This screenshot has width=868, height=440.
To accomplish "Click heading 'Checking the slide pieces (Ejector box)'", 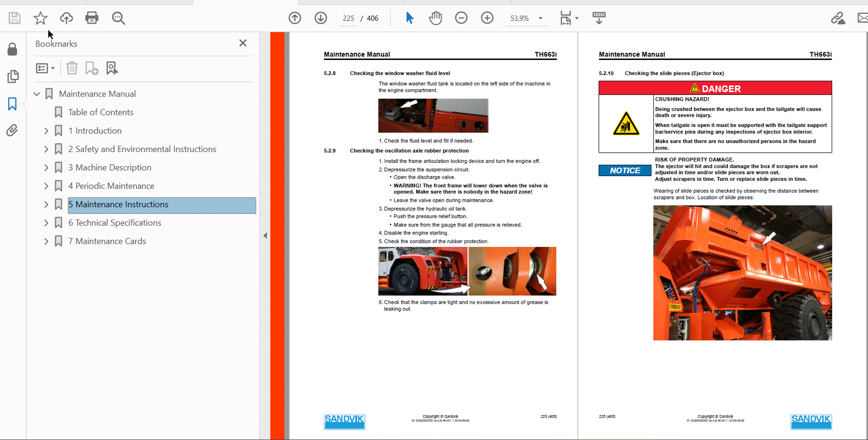I will [x=675, y=73].
